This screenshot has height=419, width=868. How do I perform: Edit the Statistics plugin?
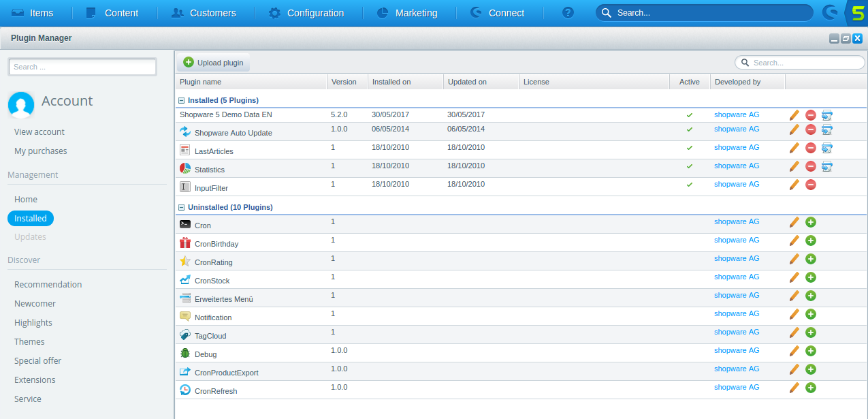pos(794,166)
